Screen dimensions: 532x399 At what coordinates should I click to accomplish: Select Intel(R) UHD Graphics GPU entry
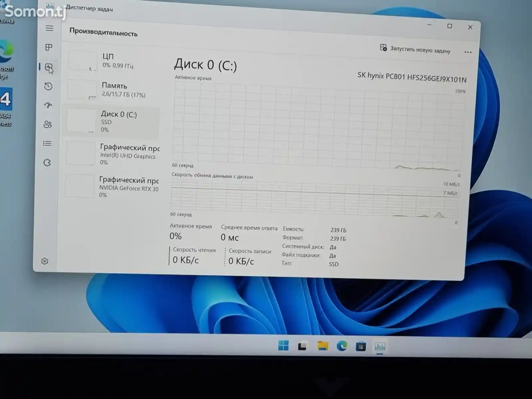tap(112, 154)
